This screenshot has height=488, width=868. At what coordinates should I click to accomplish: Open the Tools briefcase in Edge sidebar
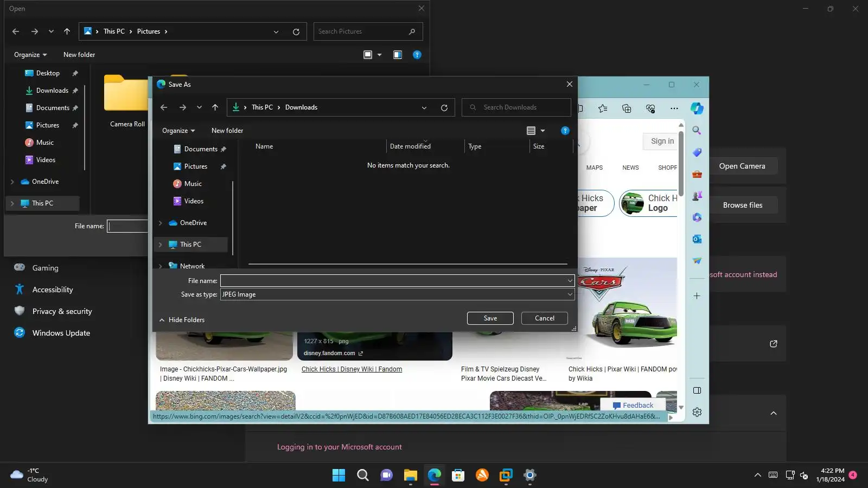tap(697, 174)
